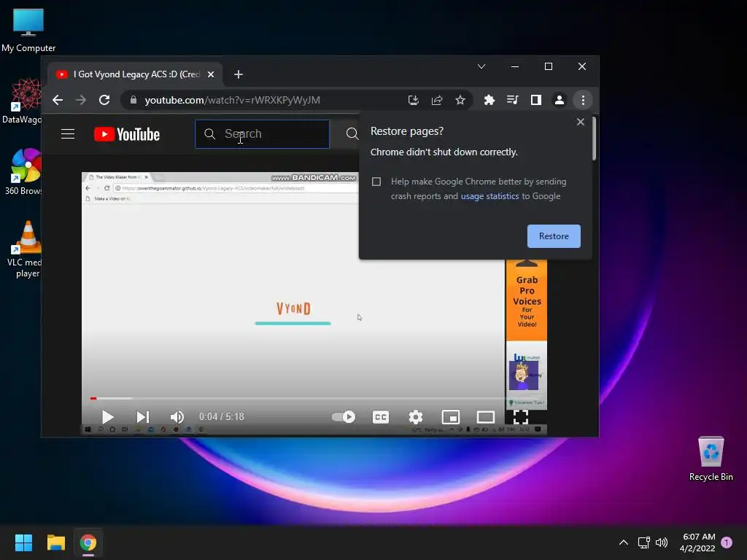Screen dimensions: 747x560
Task: Click the address bar URL
Action: [x=233, y=100]
